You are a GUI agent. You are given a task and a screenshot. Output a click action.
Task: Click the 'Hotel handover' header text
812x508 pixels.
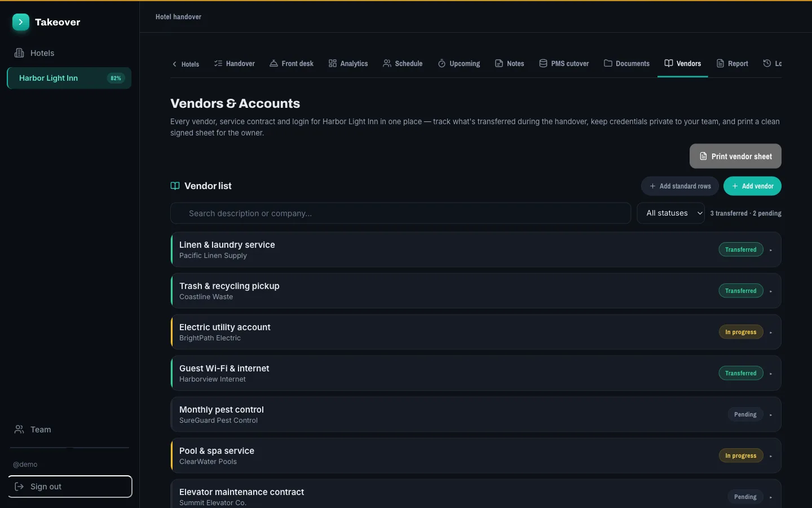(178, 17)
